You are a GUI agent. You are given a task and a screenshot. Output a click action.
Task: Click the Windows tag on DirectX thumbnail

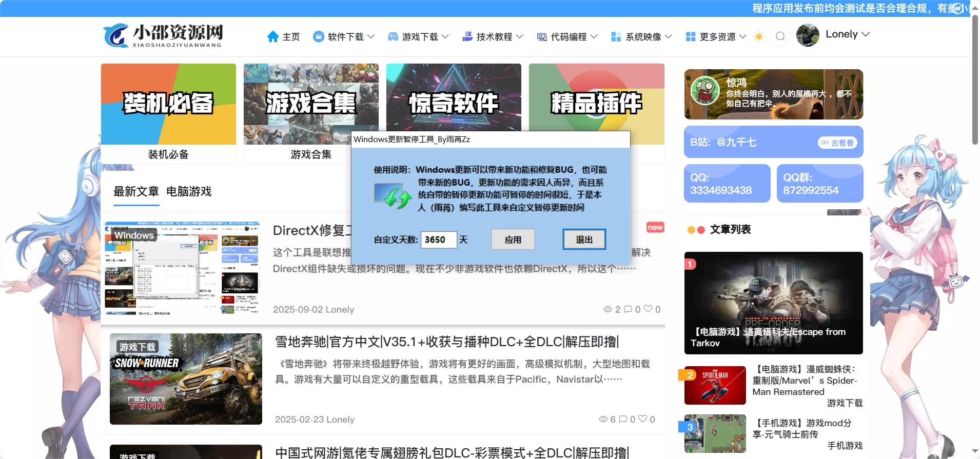134,235
